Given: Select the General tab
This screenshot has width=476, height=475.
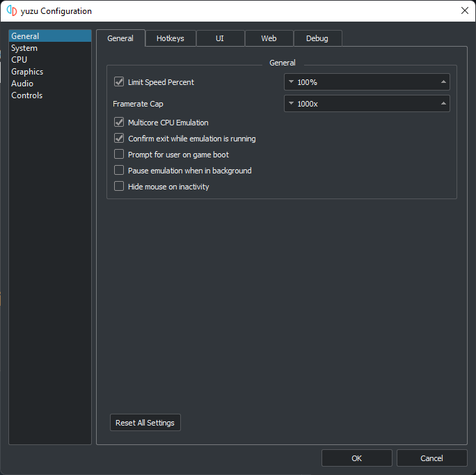Looking at the screenshot, I should pyautogui.click(x=120, y=38).
